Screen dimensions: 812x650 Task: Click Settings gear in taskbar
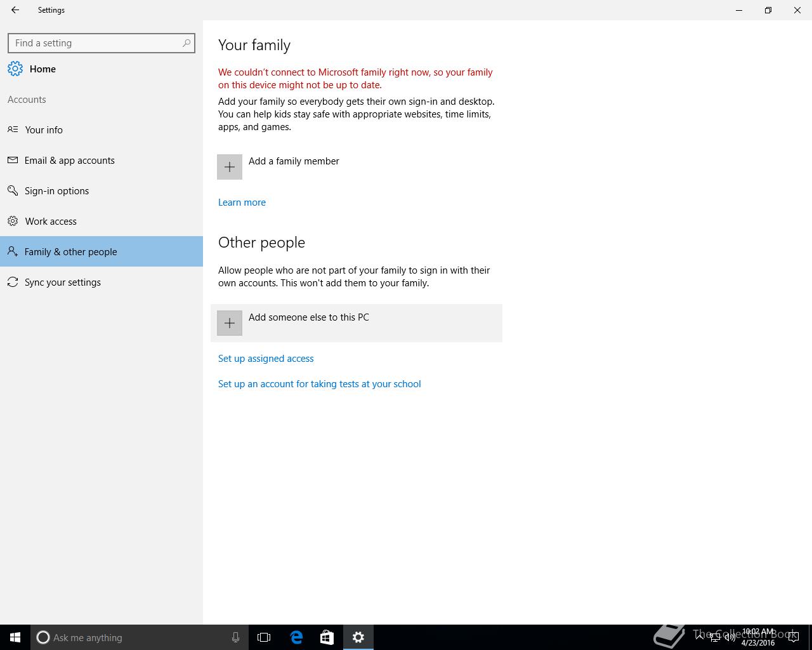pyautogui.click(x=358, y=637)
